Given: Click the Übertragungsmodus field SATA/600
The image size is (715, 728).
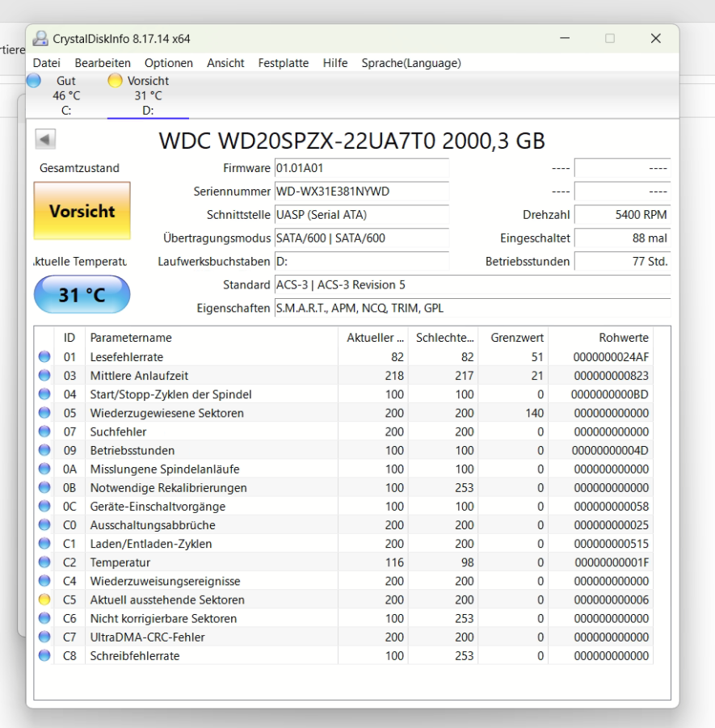Looking at the screenshot, I should 362,238.
